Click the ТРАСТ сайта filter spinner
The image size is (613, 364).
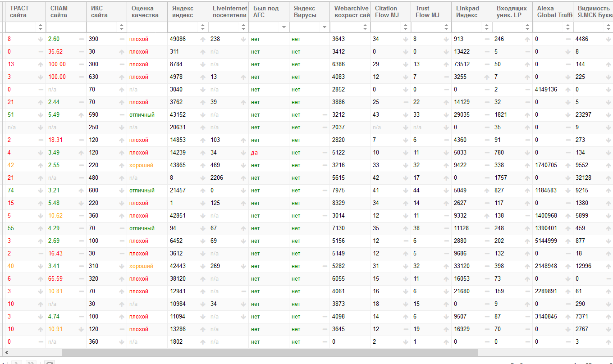pos(41,27)
